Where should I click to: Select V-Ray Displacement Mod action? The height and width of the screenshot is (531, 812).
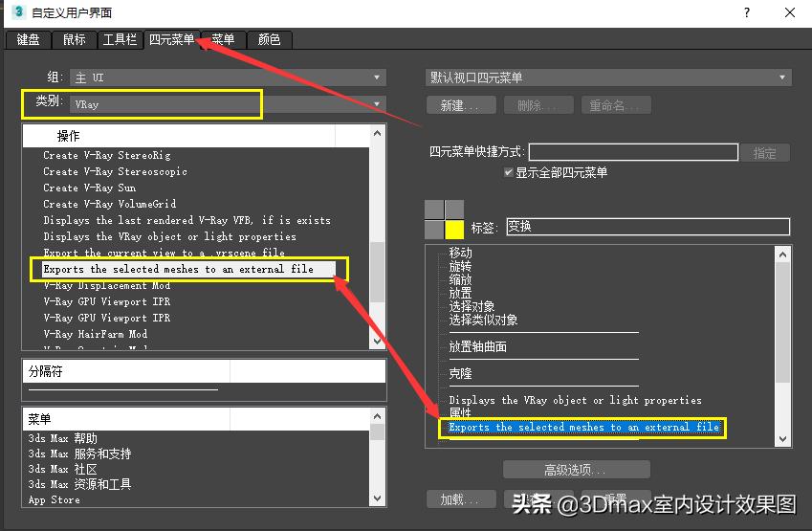(x=107, y=285)
